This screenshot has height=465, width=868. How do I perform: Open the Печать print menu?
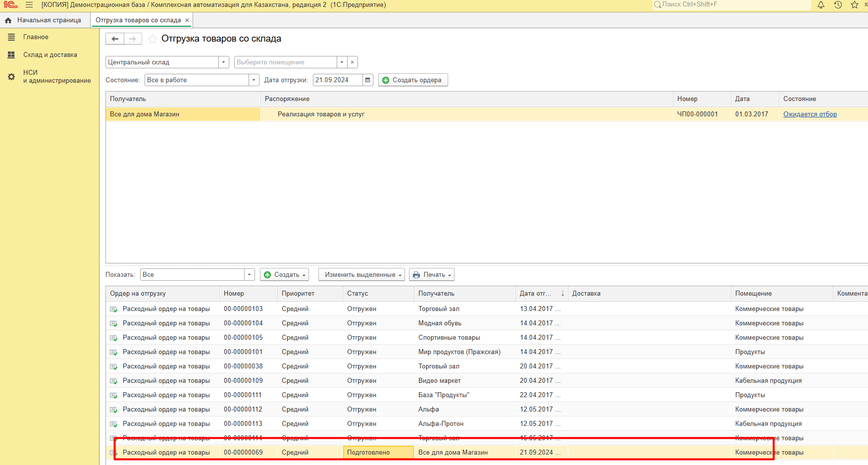pyautogui.click(x=432, y=275)
